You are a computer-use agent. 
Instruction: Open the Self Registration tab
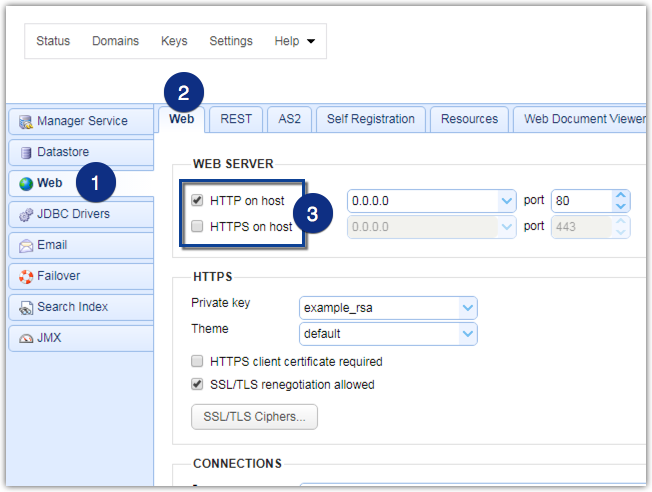pyautogui.click(x=370, y=119)
